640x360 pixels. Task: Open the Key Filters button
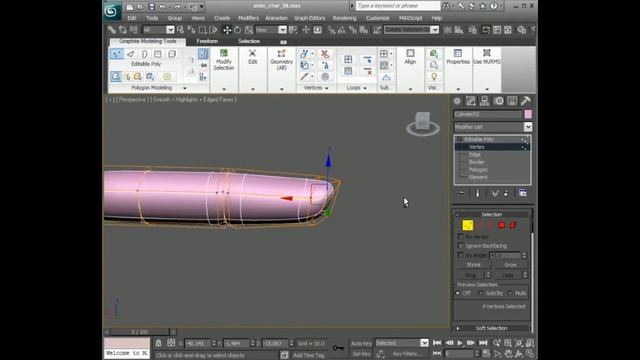(407, 354)
